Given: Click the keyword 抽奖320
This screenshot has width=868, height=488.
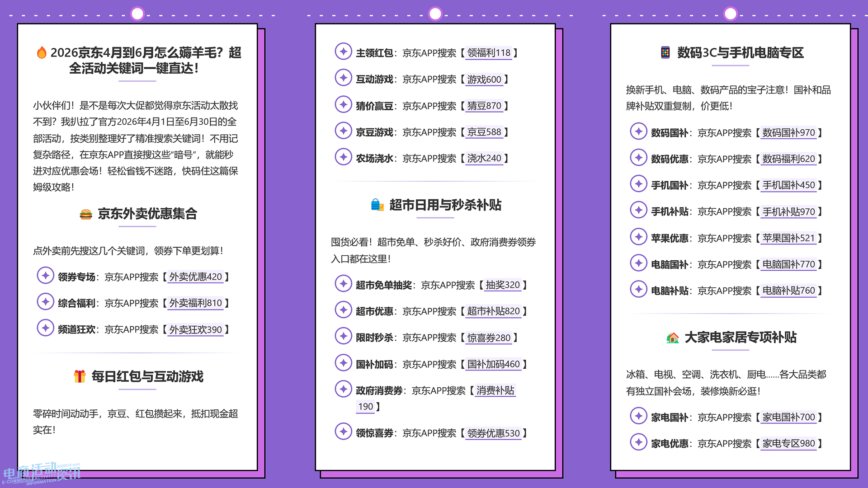Looking at the screenshot, I should tap(503, 285).
